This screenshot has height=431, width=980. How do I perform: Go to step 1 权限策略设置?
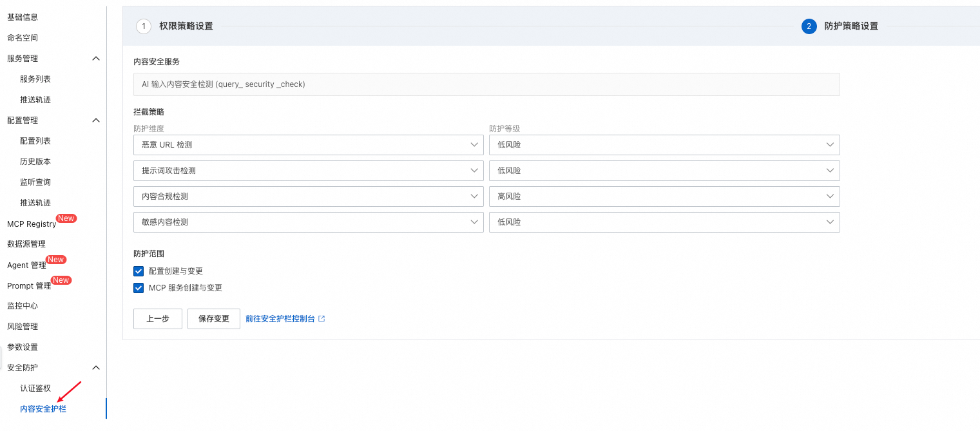tap(175, 26)
